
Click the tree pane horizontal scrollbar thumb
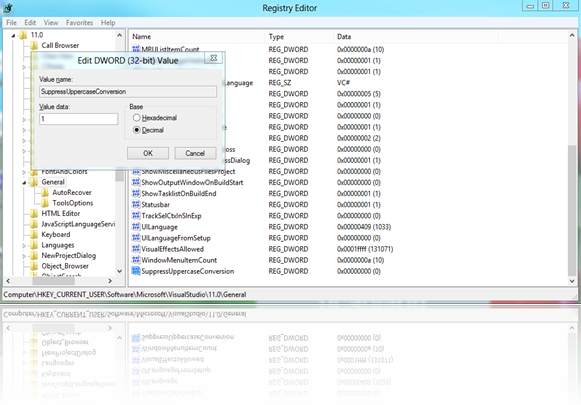pyautogui.click(x=54, y=281)
